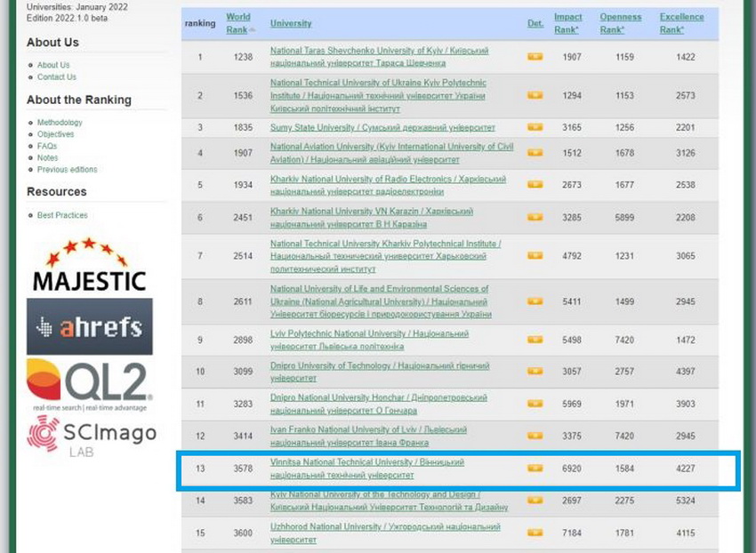Sort by Excellence Rank column header
The width and height of the screenshot is (756, 553).
pos(681,23)
